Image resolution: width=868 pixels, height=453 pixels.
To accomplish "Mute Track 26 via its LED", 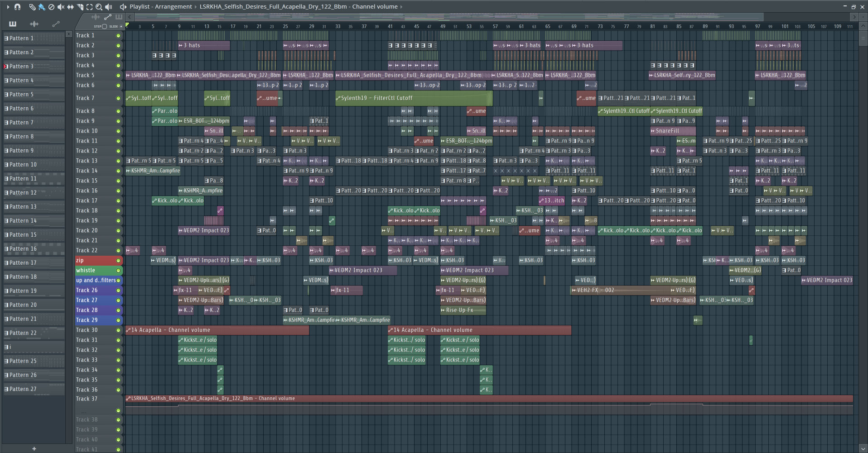I will coord(118,291).
